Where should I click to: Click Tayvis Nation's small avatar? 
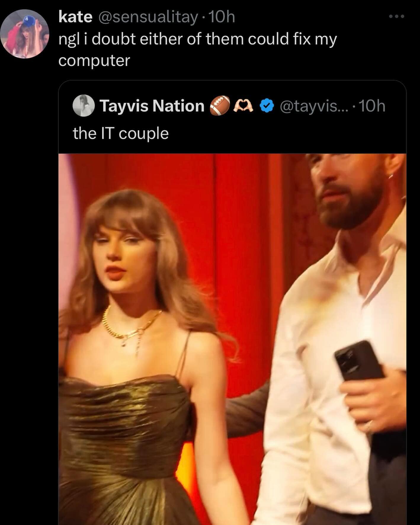tap(84, 106)
